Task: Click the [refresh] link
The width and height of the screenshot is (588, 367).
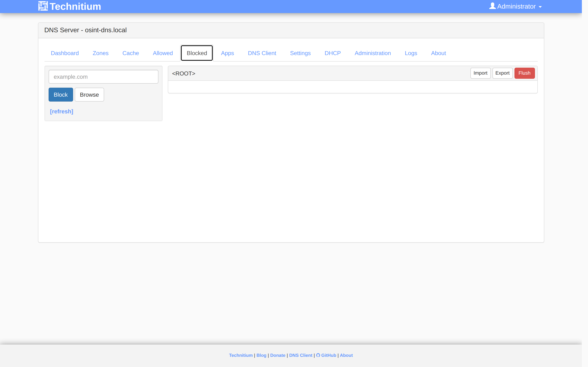Action: 61,111
